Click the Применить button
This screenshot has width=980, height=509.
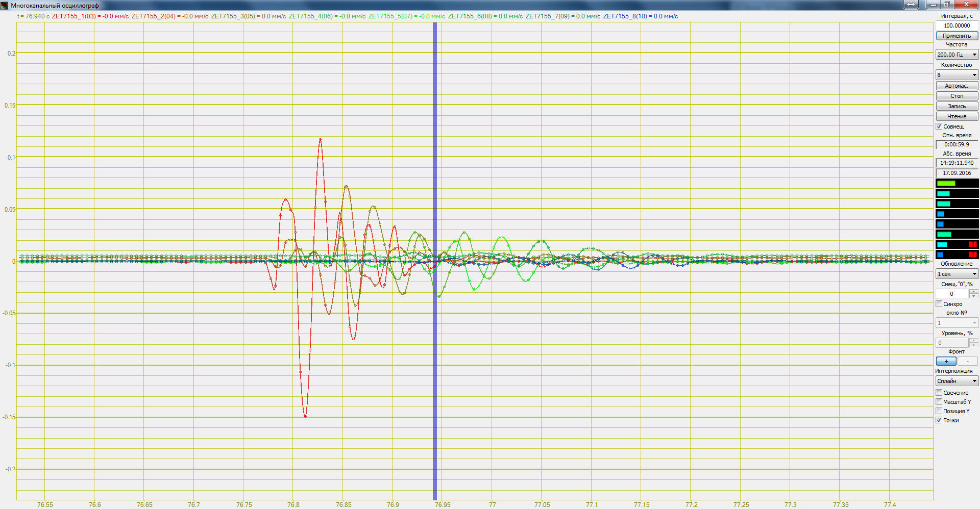point(957,36)
